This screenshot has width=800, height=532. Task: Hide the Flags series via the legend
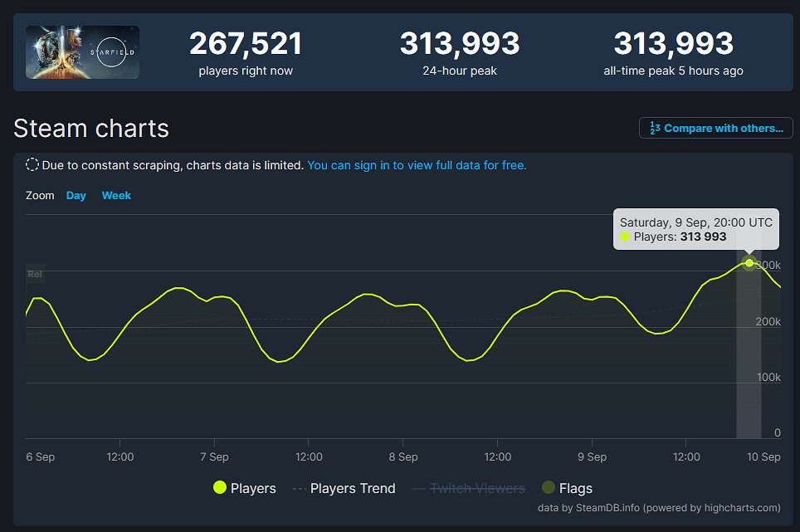pyautogui.click(x=576, y=488)
